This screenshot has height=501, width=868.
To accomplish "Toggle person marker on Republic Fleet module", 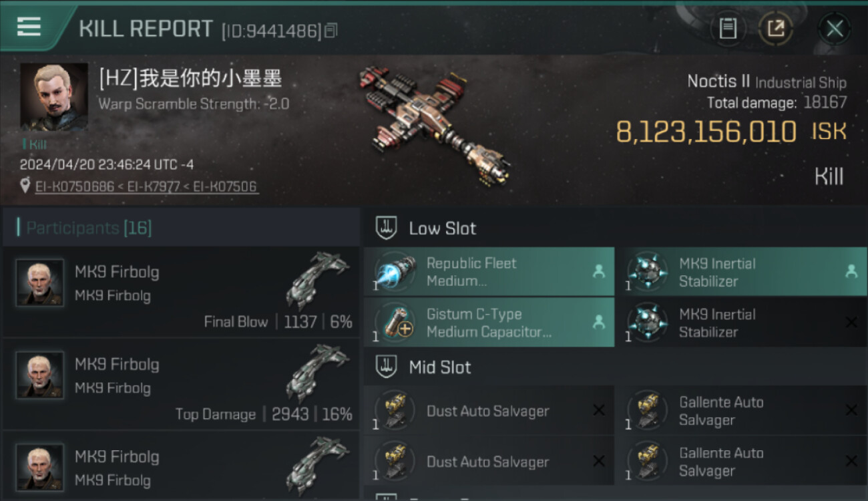I will click(x=598, y=271).
